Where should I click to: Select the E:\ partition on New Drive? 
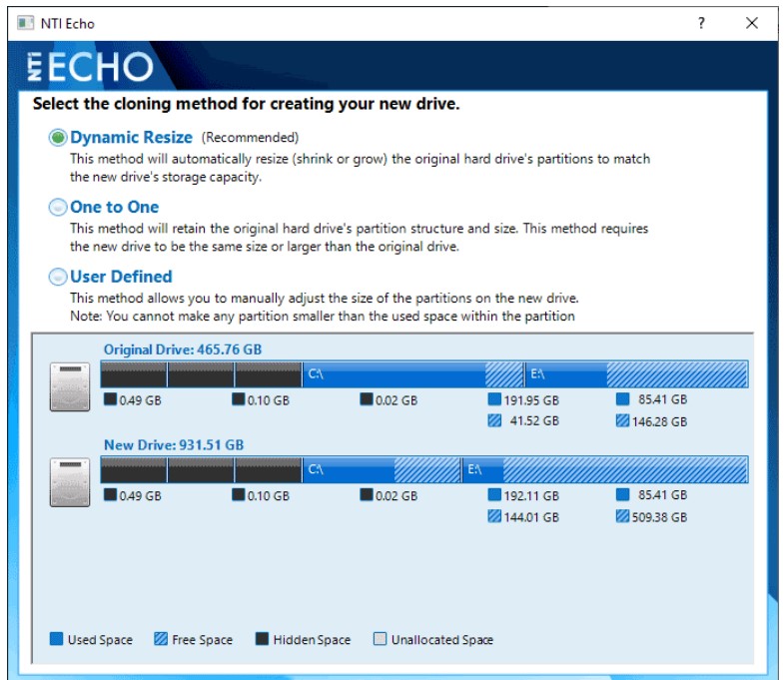pos(605,469)
